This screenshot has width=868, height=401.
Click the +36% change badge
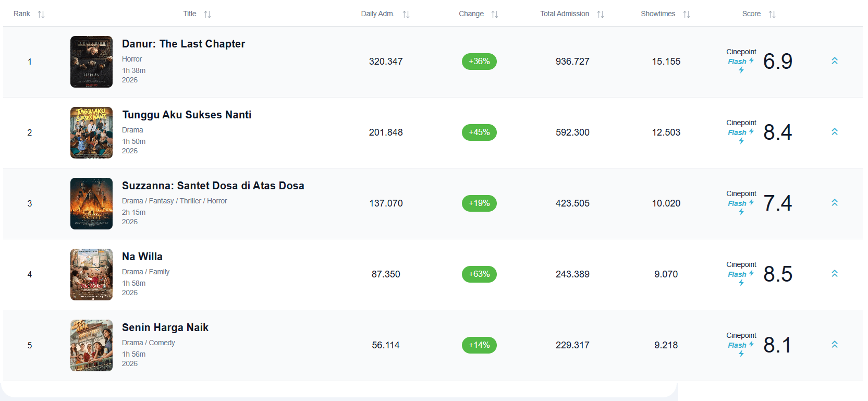[x=479, y=62]
